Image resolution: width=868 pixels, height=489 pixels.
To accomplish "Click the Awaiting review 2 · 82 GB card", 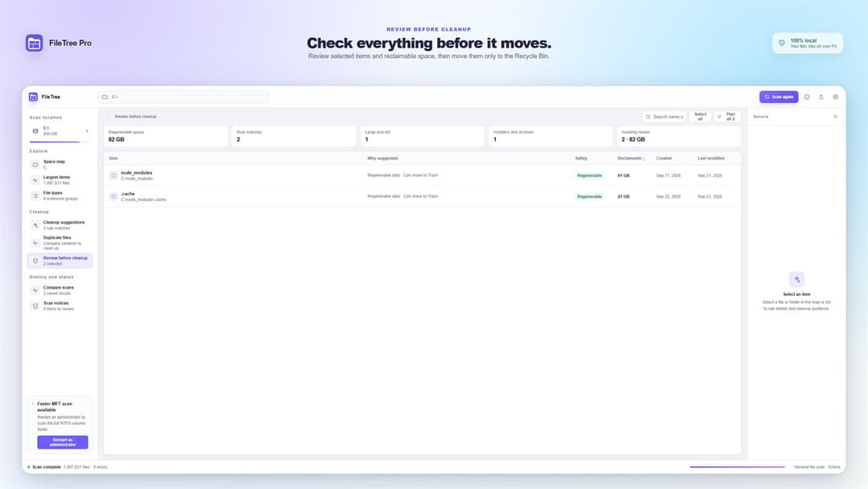I will (678, 136).
